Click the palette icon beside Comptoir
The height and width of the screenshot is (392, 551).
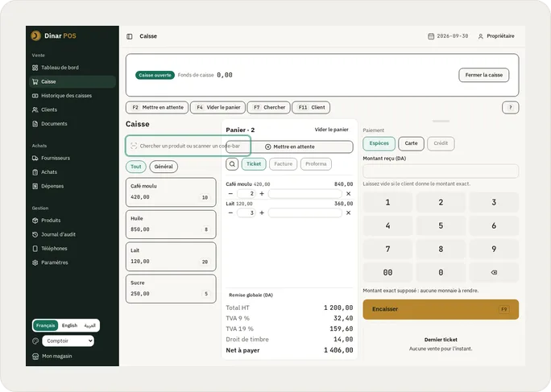click(x=35, y=340)
